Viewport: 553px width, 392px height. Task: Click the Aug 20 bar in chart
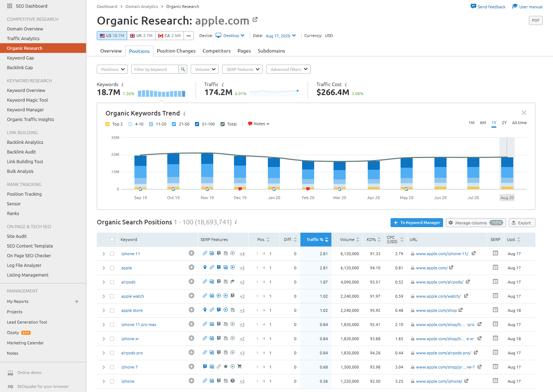pos(507,173)
